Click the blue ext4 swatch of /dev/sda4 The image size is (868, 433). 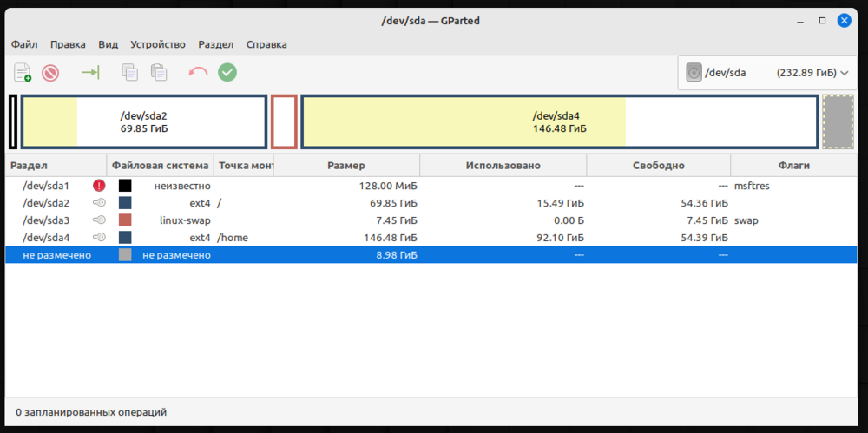(x=125, y=238)
